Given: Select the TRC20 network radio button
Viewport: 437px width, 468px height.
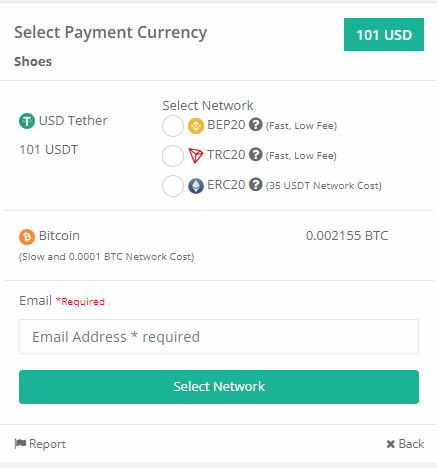Looking at the screenshot, I should click(173, 156).
